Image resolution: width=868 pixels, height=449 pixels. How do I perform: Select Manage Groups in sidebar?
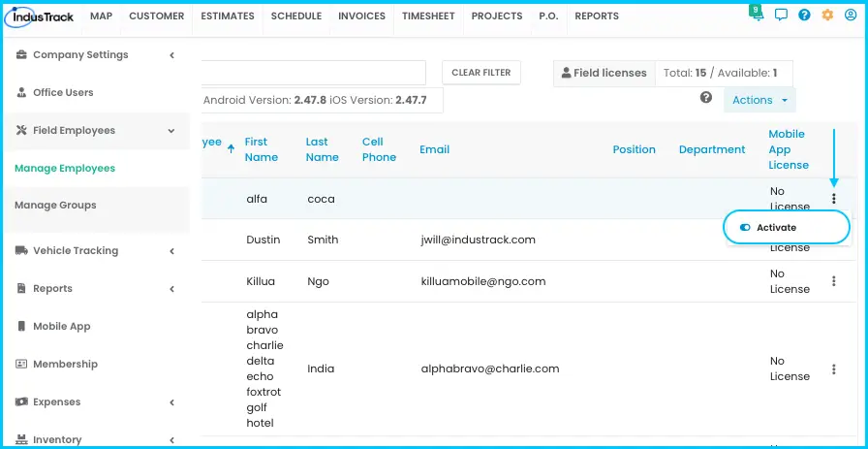pos(55,205)
